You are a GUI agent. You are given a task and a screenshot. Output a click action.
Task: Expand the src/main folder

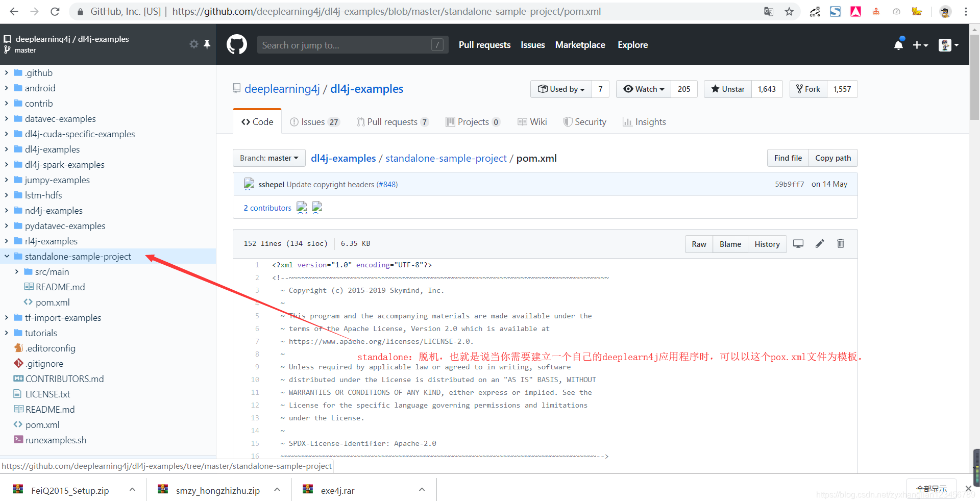click(16, 271)
